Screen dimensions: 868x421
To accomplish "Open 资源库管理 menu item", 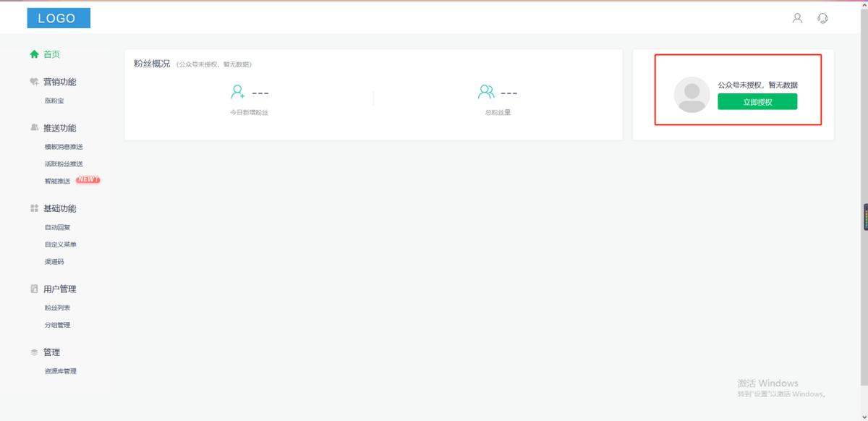I will (60, 371).
